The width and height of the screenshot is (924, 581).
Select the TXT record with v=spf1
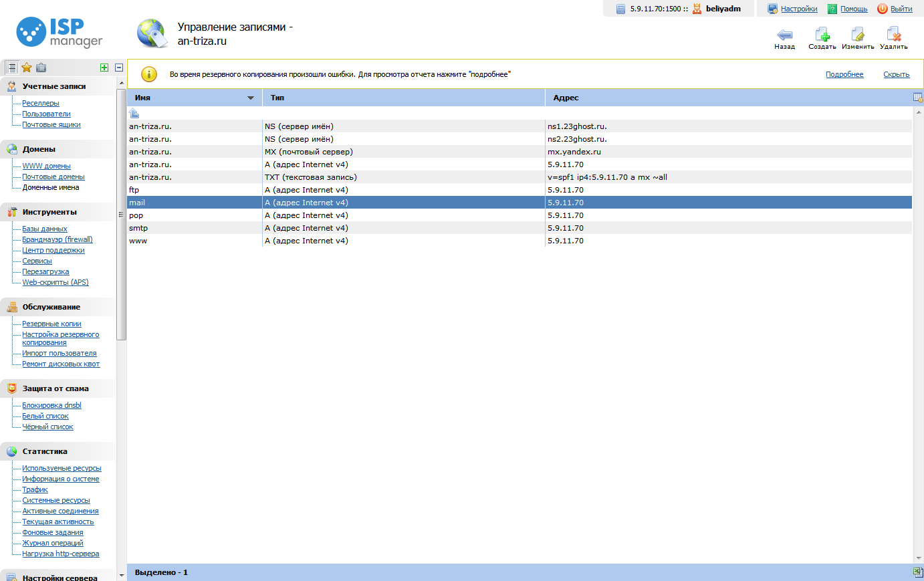(x=519, y=177)
